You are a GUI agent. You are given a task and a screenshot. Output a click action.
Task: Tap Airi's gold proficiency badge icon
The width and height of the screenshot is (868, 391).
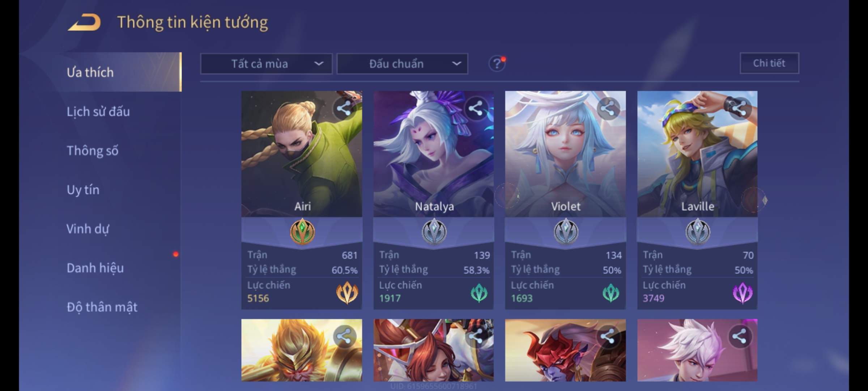tap(302, 231)
